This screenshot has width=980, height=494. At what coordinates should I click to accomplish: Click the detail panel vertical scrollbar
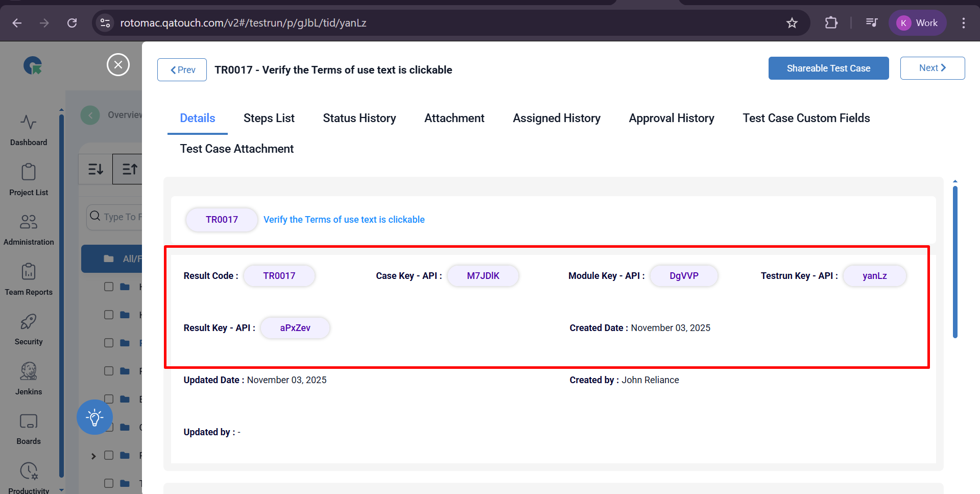[954, 262]
